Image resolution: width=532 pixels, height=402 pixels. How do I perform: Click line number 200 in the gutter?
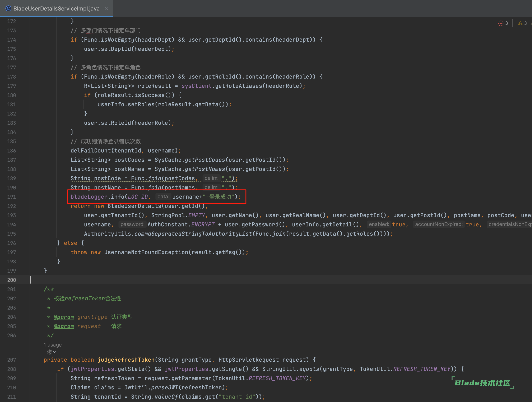click(12, 280)
